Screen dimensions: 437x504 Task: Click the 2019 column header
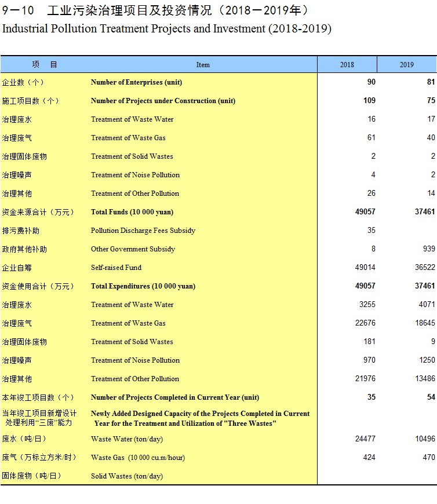click(x=407, y=65)
